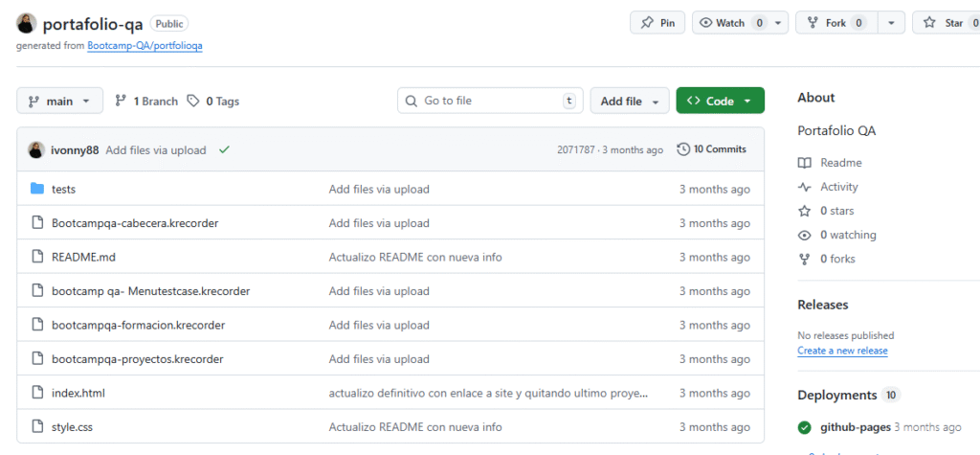This screenshot has width=980, height=455.
Task: View the 0 forks link
Action: coord(837,259)
